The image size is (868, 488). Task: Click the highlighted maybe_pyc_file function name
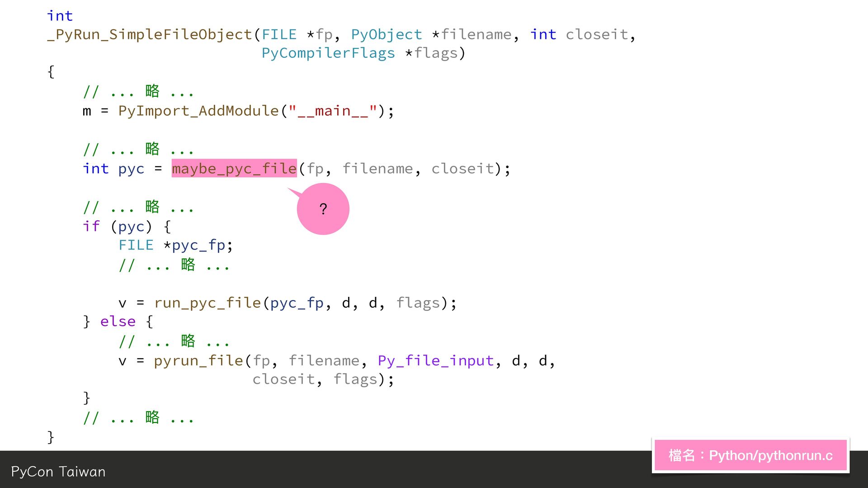coord(234,169)
